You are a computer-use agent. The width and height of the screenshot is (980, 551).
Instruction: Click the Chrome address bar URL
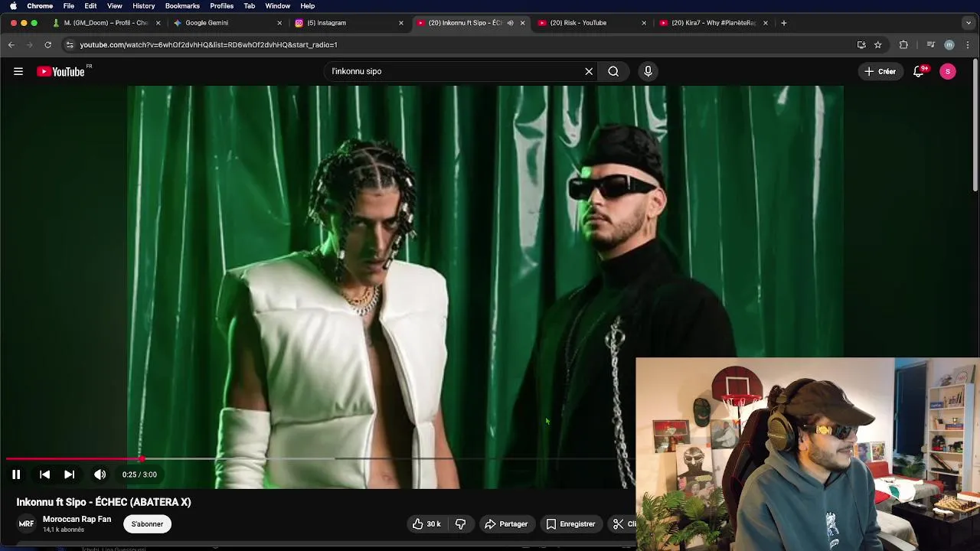coord(208,45)
